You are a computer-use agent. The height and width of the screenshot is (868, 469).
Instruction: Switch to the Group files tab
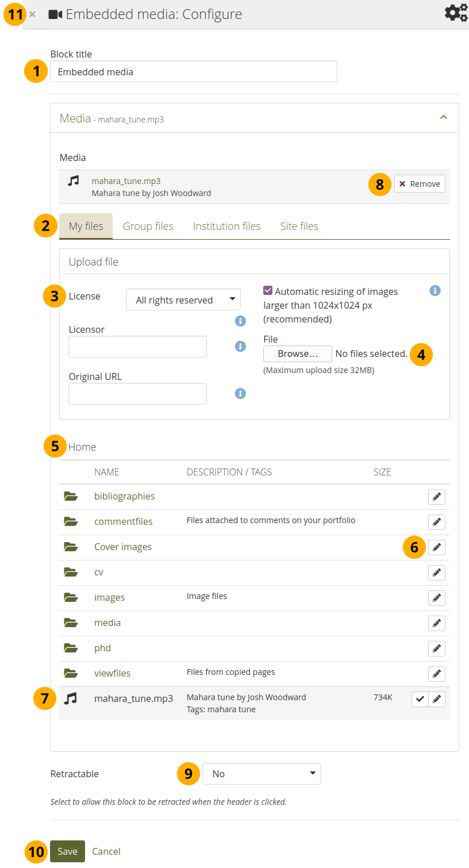tap(148, 226)
